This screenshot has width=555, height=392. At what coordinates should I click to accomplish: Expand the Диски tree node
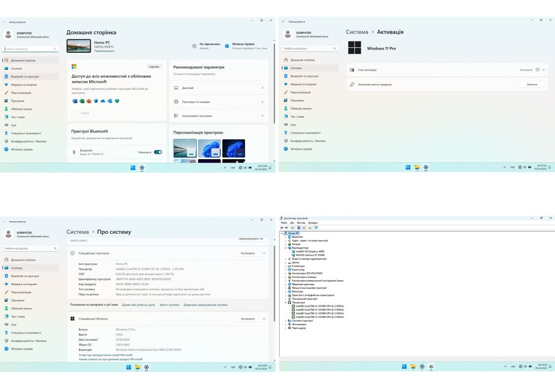click(x=285, y=262)
